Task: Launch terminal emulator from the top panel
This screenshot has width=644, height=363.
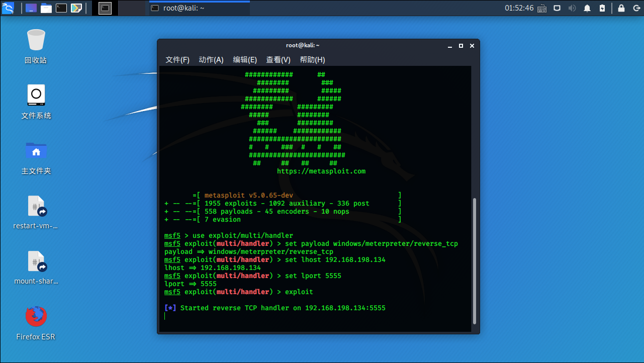Action: (x=61, y=8)
